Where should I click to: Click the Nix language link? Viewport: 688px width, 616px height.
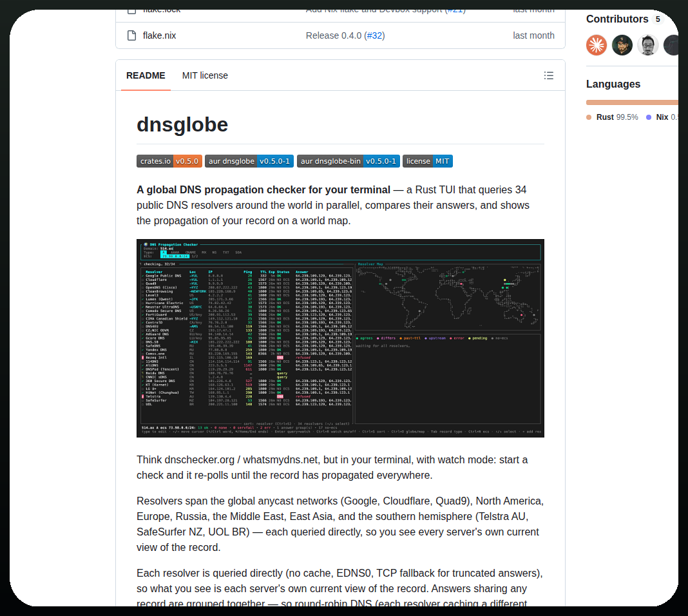[667, 117]
